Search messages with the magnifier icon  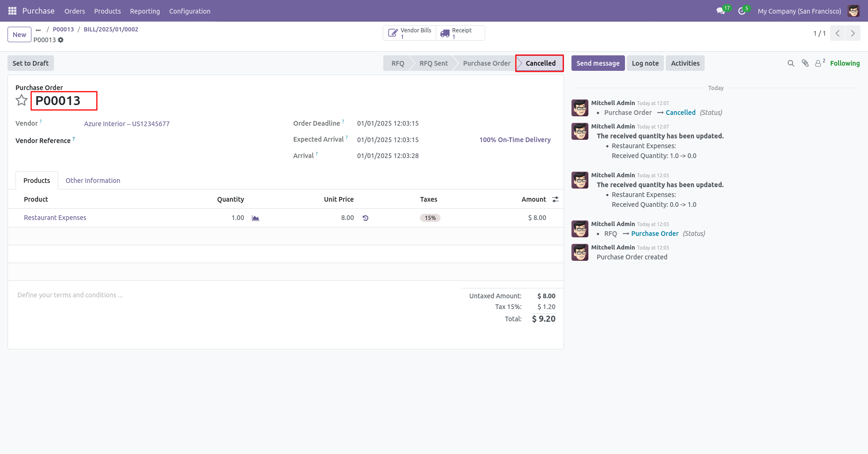(x=791, y=63)
